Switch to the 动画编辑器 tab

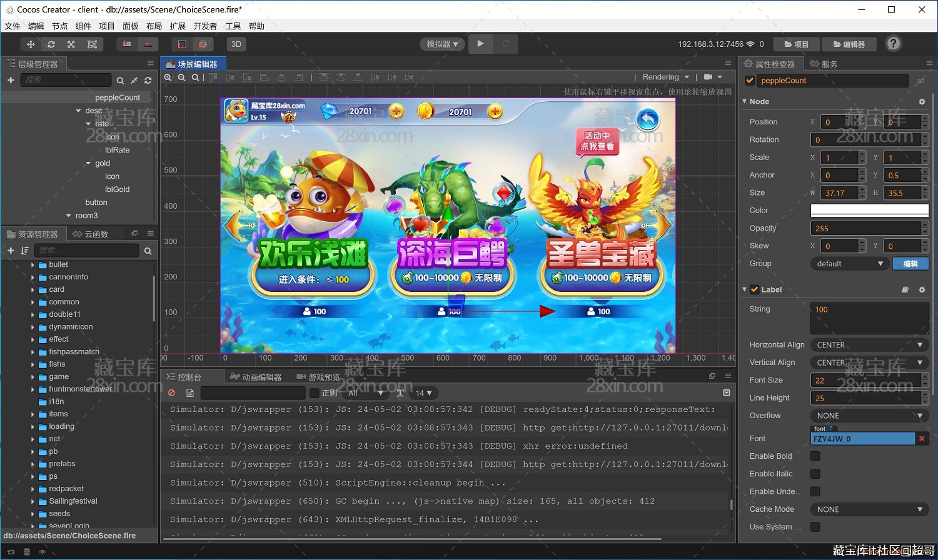256,377
